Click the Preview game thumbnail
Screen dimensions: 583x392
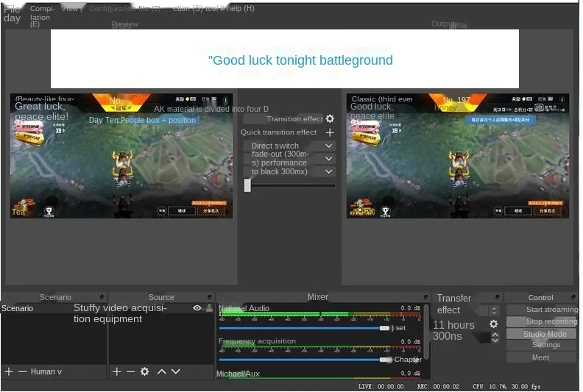point(121,156)
